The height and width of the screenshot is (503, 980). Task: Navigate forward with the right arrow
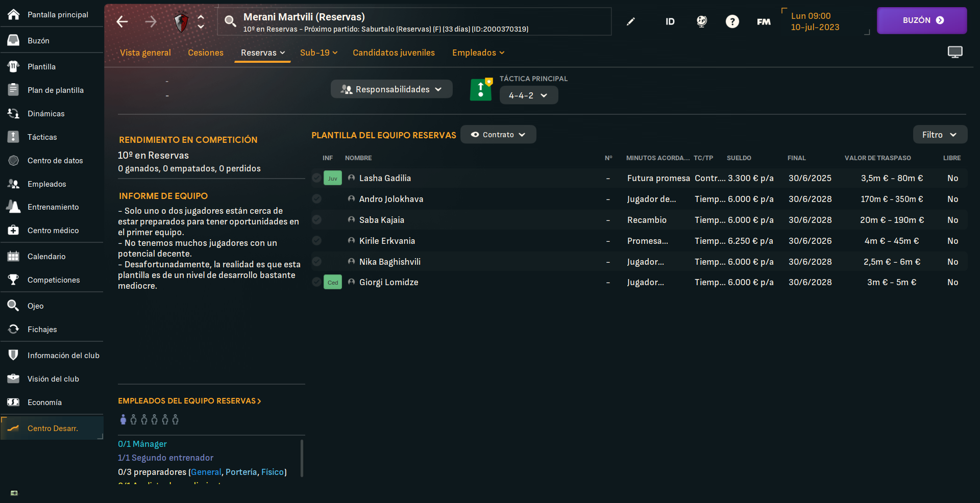click(x=151, y=21)
